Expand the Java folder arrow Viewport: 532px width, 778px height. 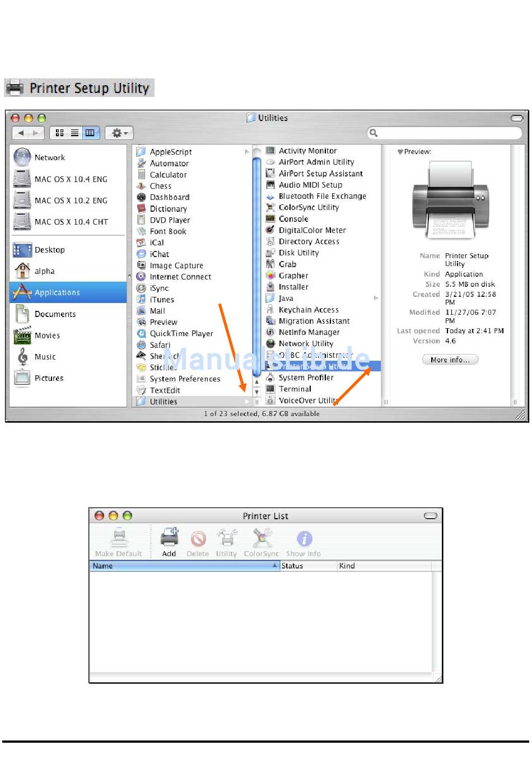pos(376,298)
